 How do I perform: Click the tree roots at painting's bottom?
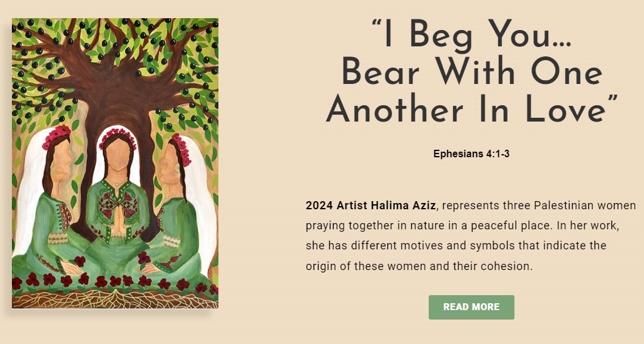pyautogui.click(x=115, y=300)
